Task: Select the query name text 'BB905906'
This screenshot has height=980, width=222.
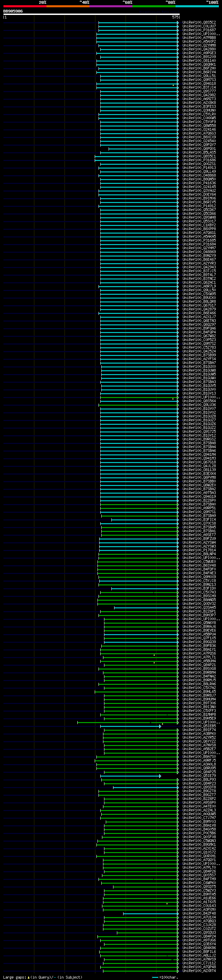Action: click(x=13, y=11)
